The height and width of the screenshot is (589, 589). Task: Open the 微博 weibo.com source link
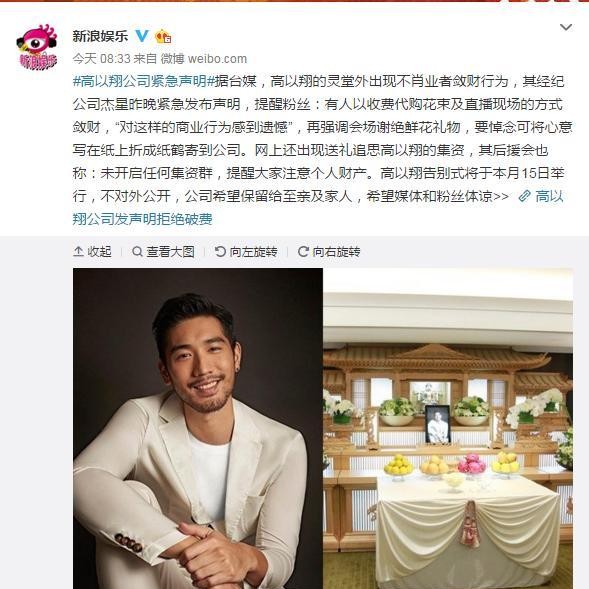[x=204, y=59]
